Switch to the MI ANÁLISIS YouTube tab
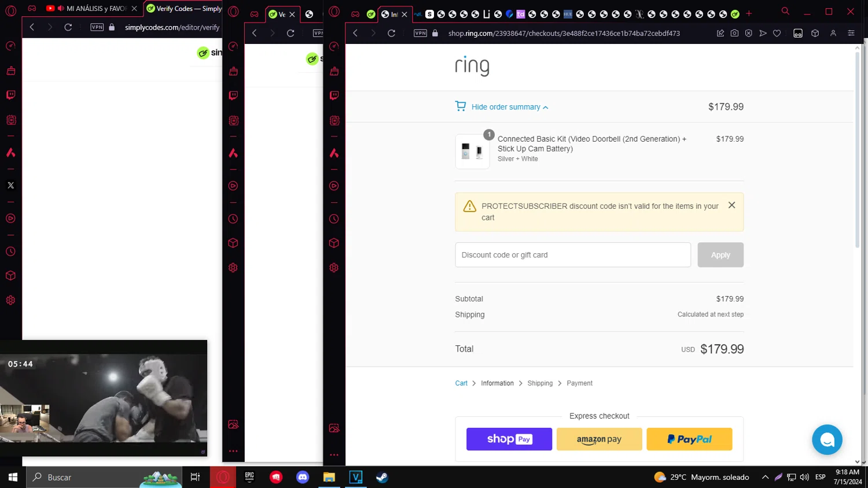868x488 pixels. [x=91, y=8]
